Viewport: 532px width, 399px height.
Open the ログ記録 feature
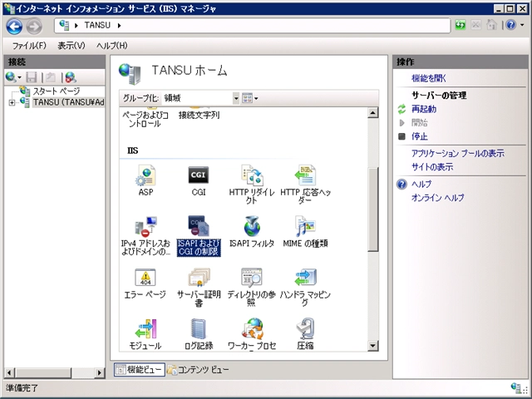click(199, 334)
